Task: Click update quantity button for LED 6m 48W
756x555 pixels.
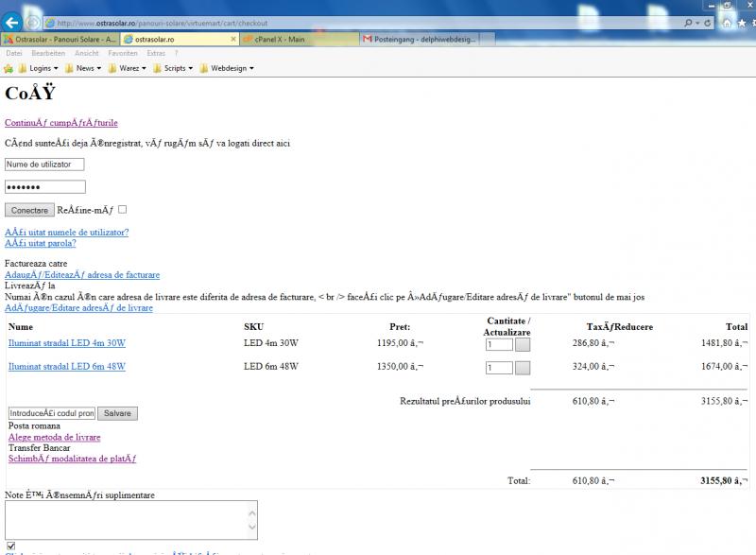Action: tap(523, 368)
